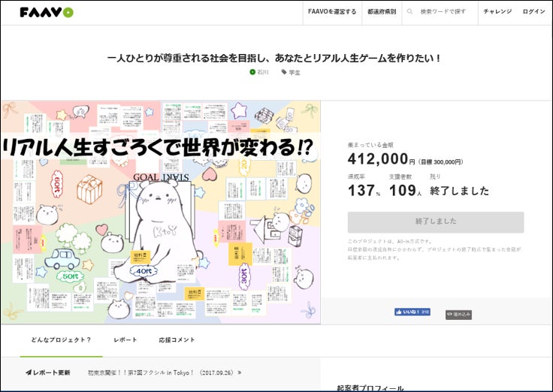The image size is (553, 392).
Task: Select the どんなプロジェクト？ tab
Action: (62, 340)
